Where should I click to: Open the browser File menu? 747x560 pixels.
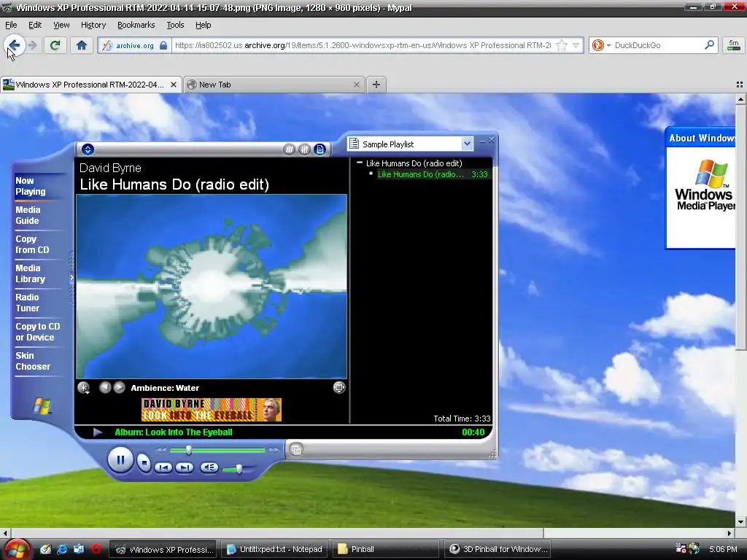coord(11,25)
